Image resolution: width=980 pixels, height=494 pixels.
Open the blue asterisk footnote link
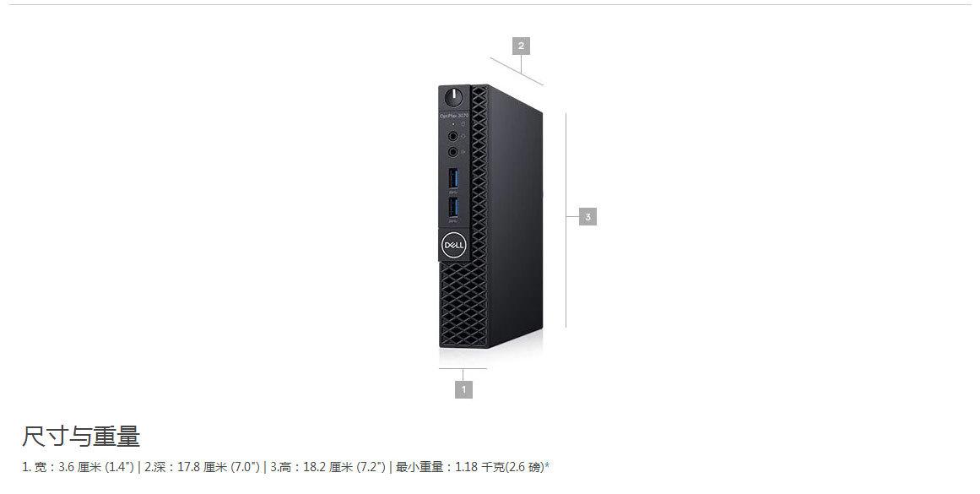[x=548, y=465]
